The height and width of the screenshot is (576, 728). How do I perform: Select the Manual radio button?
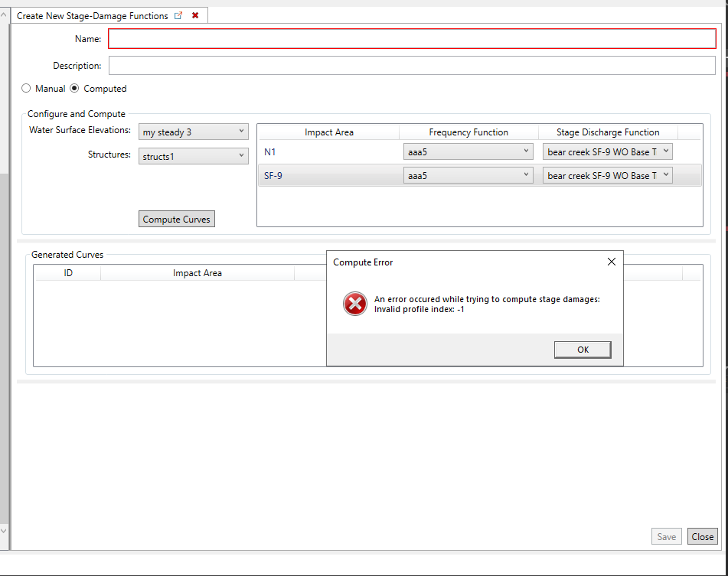pos(26,88)
